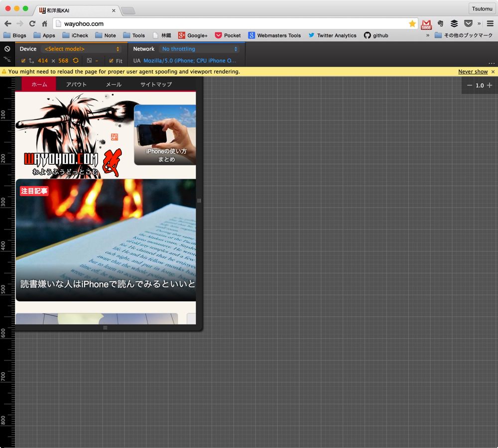Swap dimensions with the rotate icon
Screen dimensions: 498x448
pyautogui.click(x=76, y=60)
